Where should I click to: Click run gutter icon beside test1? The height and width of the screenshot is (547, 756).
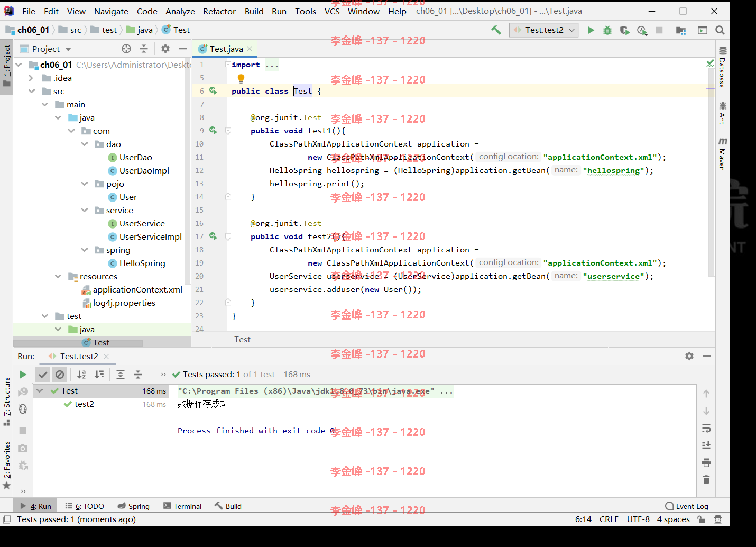[x=213, y=130]
